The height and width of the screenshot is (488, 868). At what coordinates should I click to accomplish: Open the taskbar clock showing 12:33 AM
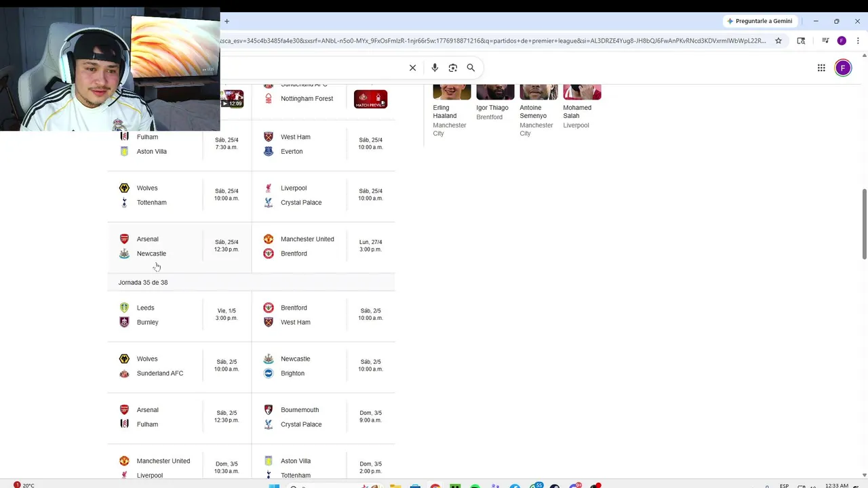point(837,485)
